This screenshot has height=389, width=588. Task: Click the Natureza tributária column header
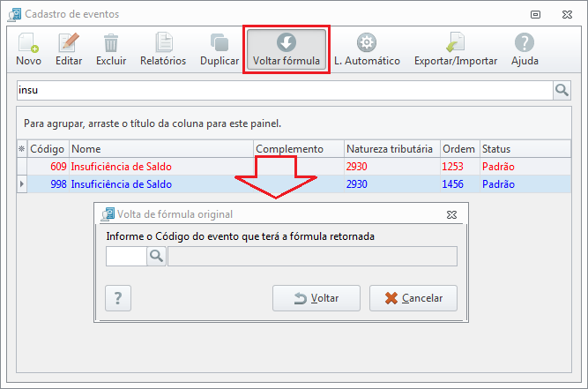coord(392,149)
